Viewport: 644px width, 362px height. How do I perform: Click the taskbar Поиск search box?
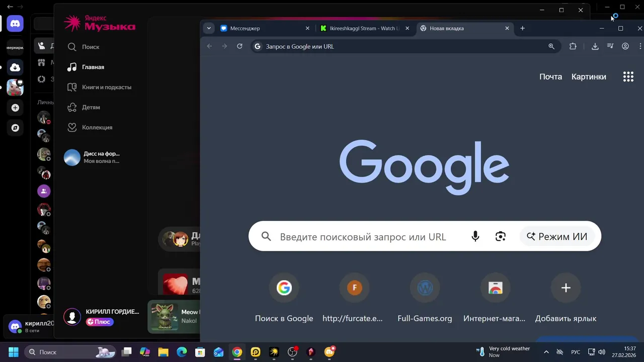point(70,352)
